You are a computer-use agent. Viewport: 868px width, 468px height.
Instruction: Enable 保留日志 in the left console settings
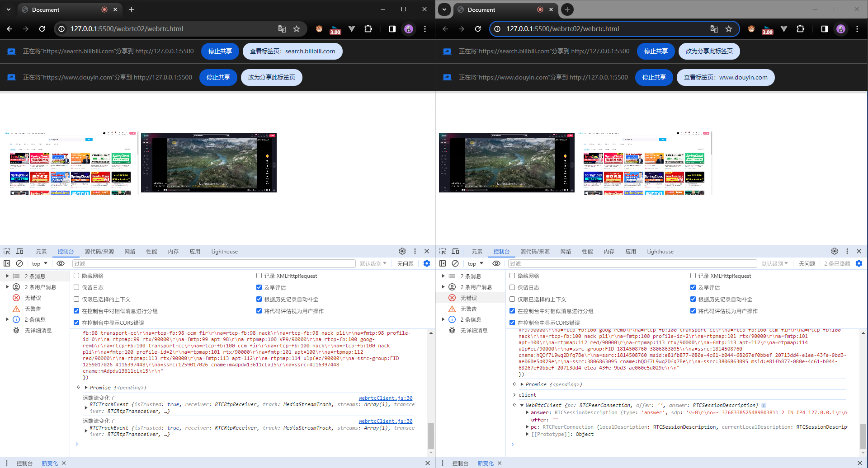(76, 287)
